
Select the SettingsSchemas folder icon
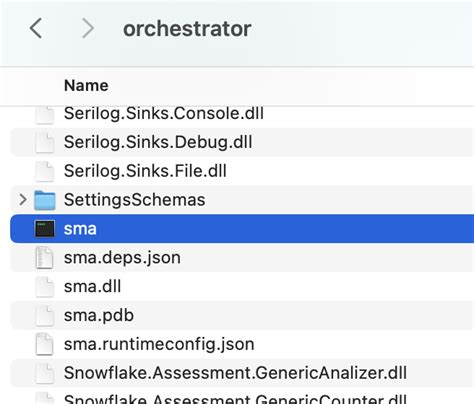(45, 200)
